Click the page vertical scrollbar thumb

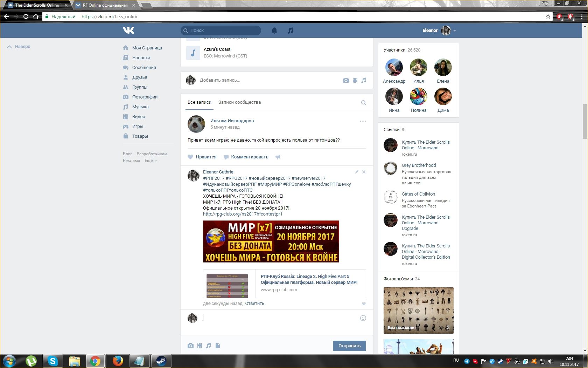click(x=585, y=121)
